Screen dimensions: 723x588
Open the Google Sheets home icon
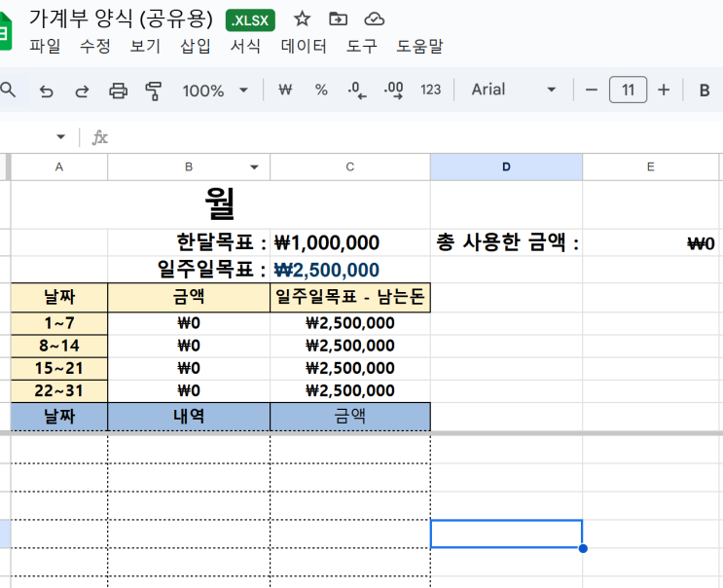pos(5,32)
